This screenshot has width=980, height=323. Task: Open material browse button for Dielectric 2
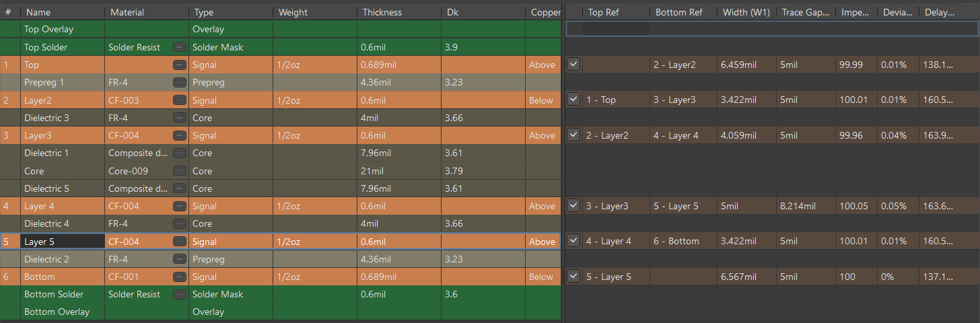(x=179, y=259)
